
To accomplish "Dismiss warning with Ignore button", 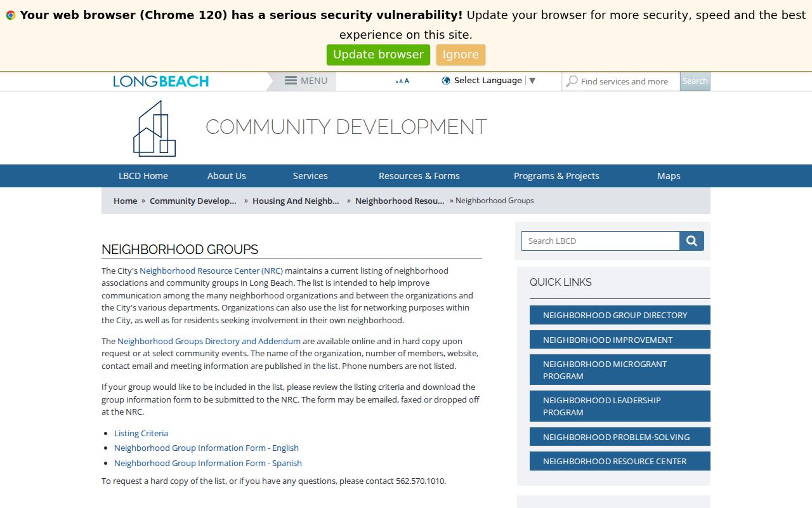I will coord(461,55).
